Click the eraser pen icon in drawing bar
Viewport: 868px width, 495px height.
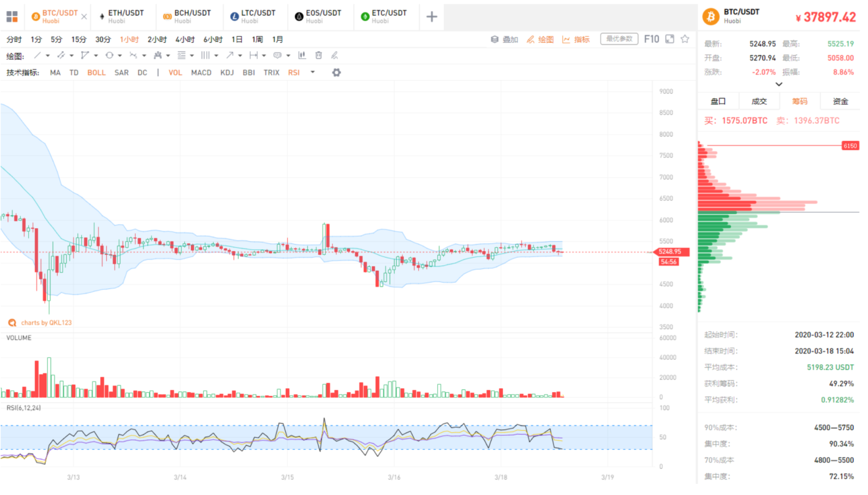(x=334, y=56)
